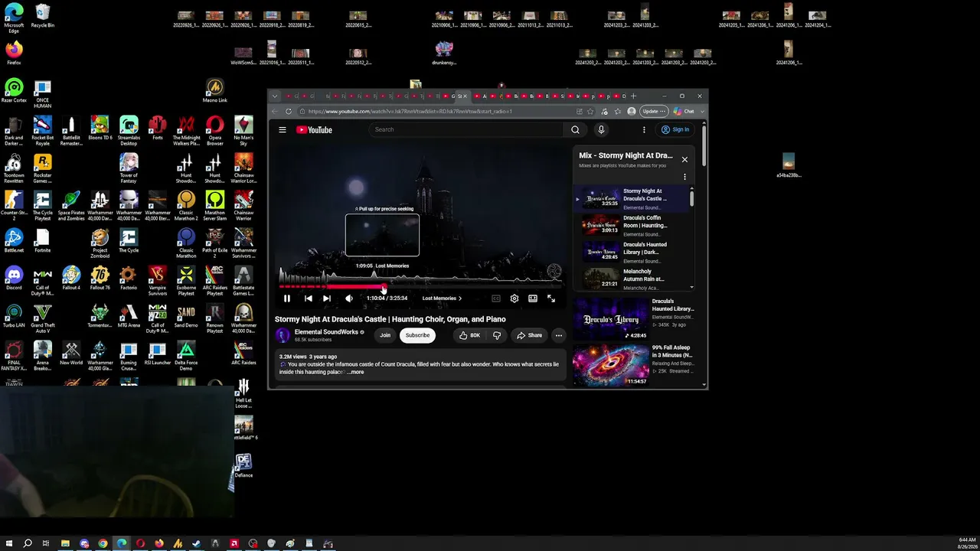Image resolution: width=980 pixels, height=551 pixels.
Task: Open Streamlabs Desktop shortcut
Action: pos(129,130)
